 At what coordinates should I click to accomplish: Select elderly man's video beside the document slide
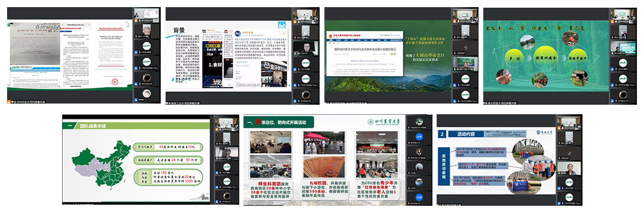tap(147, 31)
